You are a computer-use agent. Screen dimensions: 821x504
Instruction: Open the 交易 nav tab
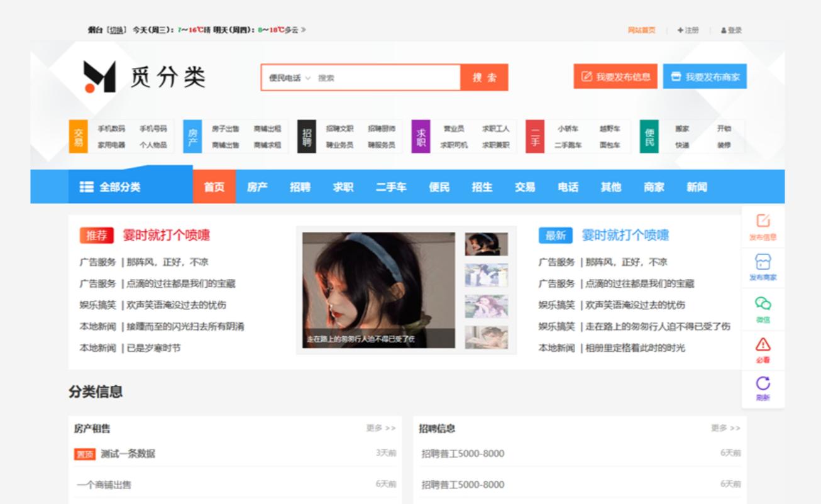point(525,187)
